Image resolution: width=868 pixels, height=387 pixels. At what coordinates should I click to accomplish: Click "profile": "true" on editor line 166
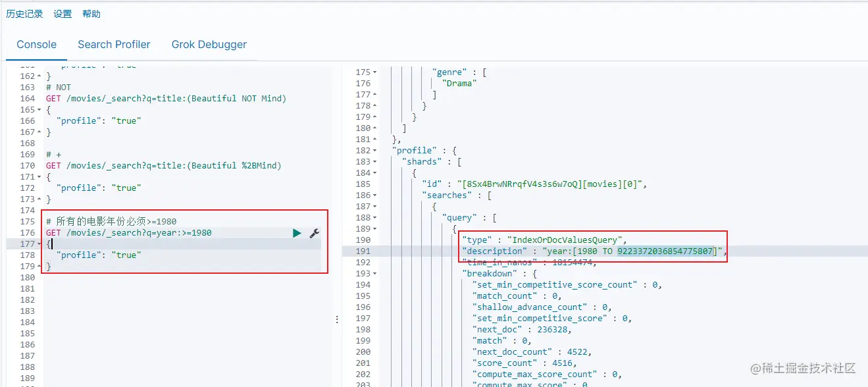tap(99, 121)
